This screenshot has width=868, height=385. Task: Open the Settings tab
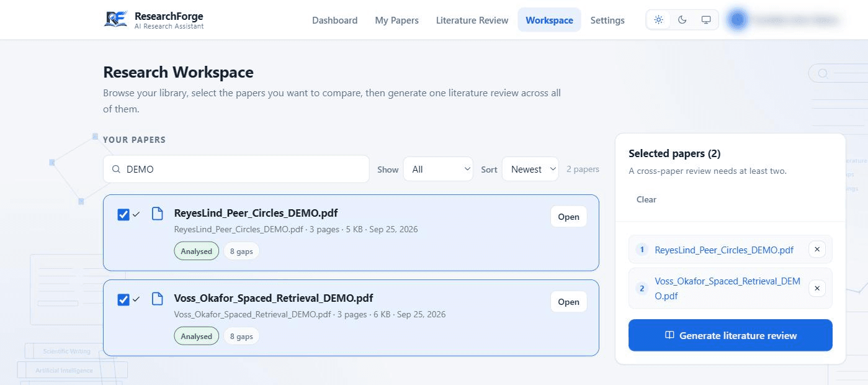[607, 20]
